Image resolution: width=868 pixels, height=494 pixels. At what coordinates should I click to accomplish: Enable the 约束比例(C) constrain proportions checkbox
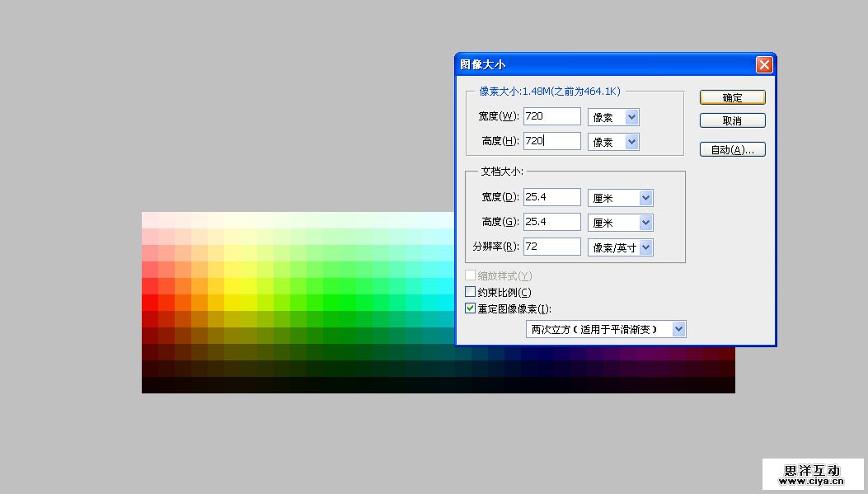click(470, 291)
